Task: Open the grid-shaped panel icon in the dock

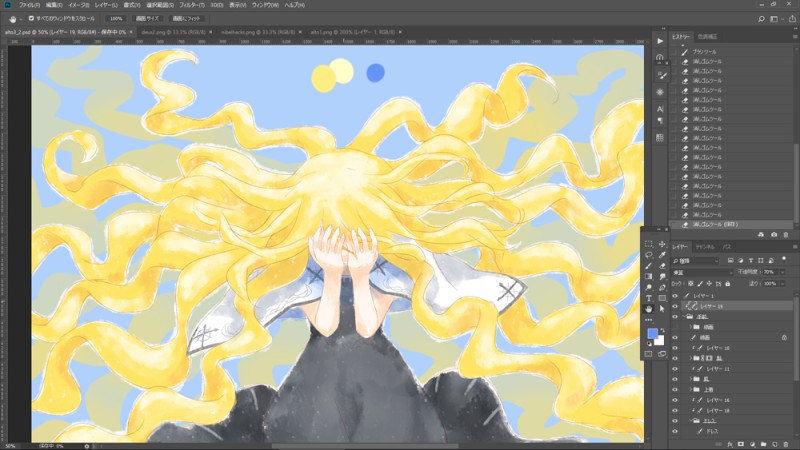Action: tap(660, 138)
